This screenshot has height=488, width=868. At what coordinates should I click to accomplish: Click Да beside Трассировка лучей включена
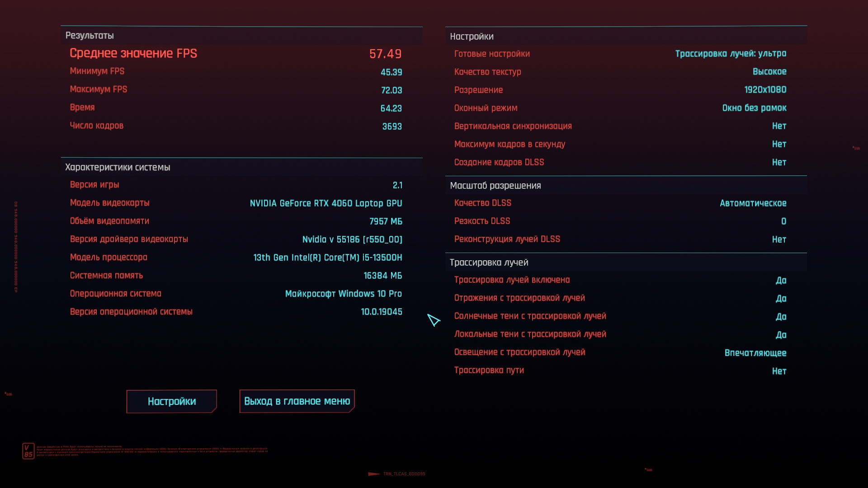coord(781,280)
